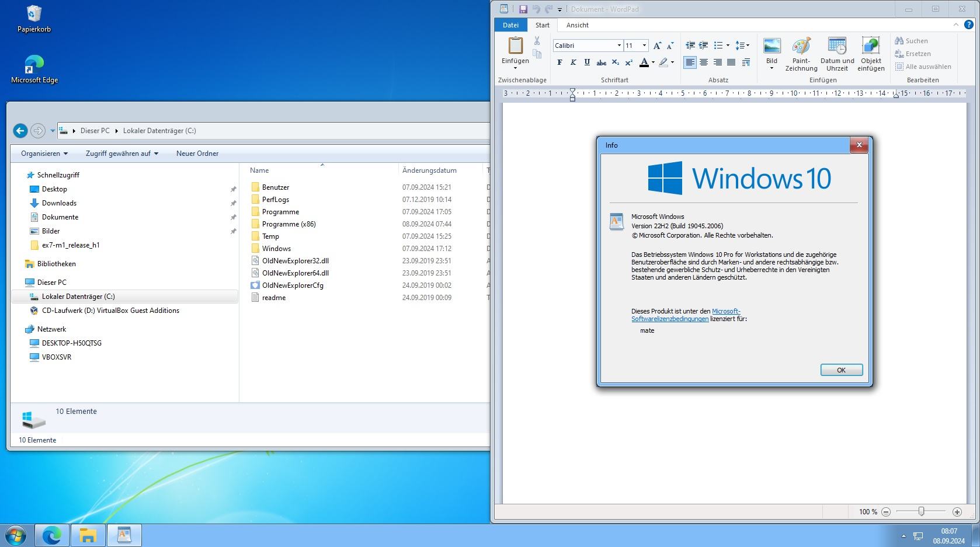
Task: Open the bullet list style dropdown arrow
Action: pyautogui.click(x=728, y=46)
